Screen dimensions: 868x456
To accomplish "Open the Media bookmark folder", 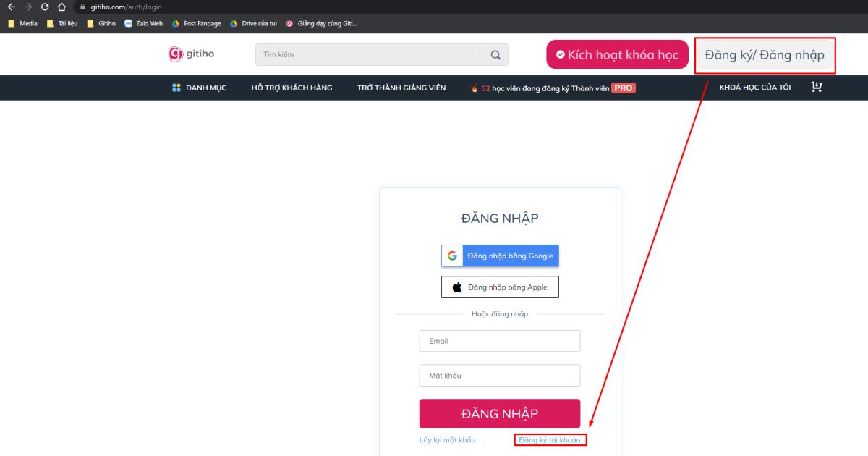I will tap(22, 23).
